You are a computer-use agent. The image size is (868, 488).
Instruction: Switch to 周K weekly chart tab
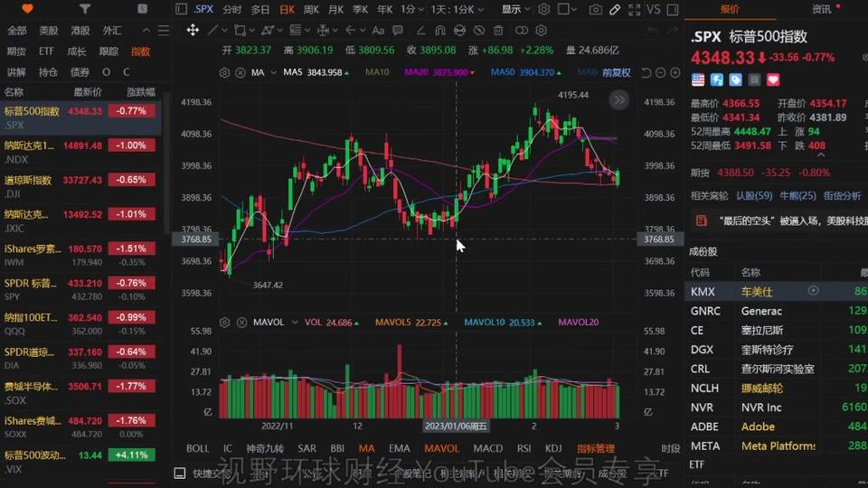tap(311, 9)
